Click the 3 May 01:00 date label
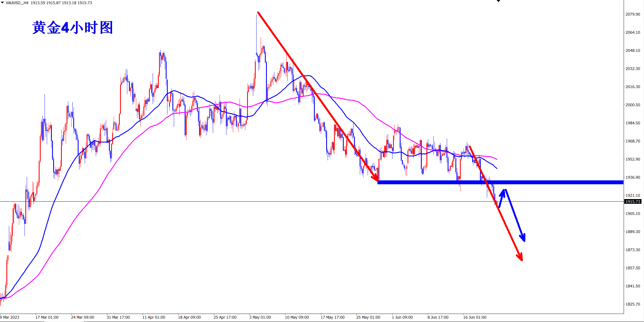This screenshot has width=644, height=322. click(x=260, y=317)
